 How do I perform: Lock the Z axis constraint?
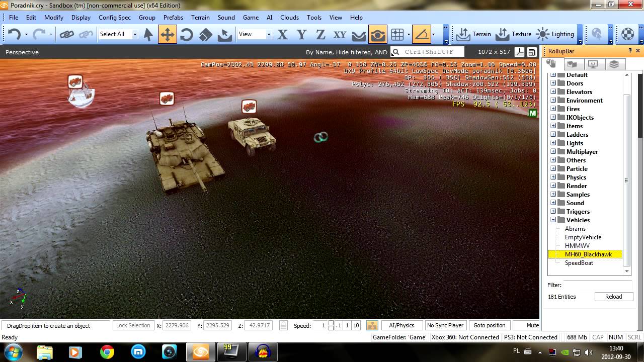(x=320, y=34)
